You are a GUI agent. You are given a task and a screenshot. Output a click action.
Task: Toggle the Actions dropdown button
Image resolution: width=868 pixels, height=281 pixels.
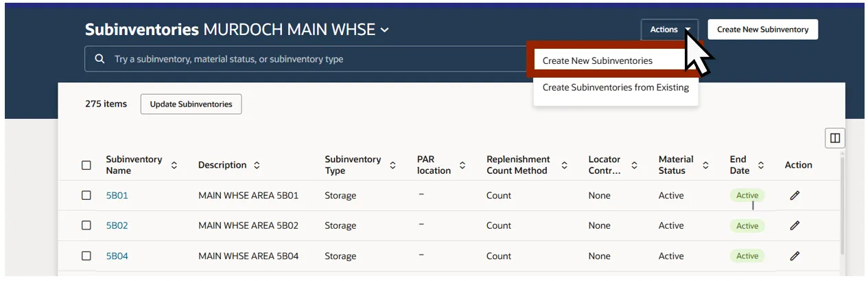pyautogui.click(x=669, y=30)
